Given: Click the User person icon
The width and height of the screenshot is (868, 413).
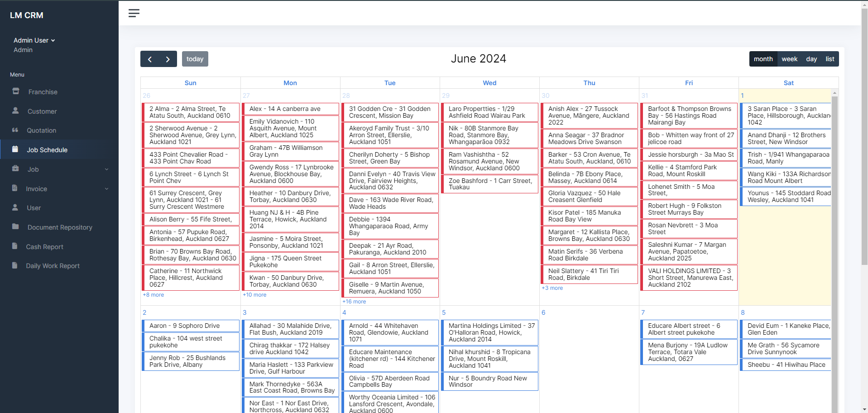Looking at the screenshot, I should pyautogui.click(x=15, y=207).
